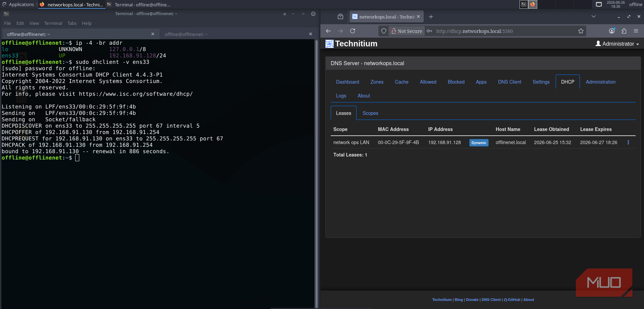Image resolution: width=644 pixels, height=309 pixels.
Task: Open the About footer link
Action: pyautogui.click(x=528, y=300)
